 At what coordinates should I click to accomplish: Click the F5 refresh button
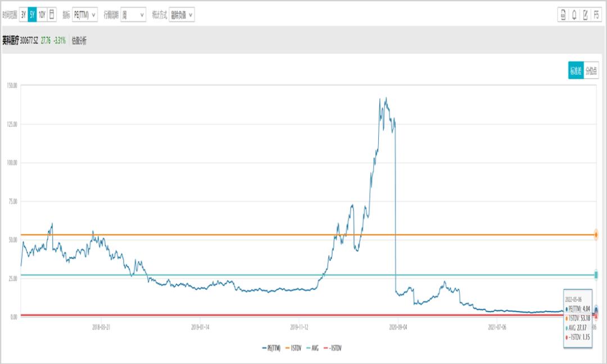pos(596,15)
